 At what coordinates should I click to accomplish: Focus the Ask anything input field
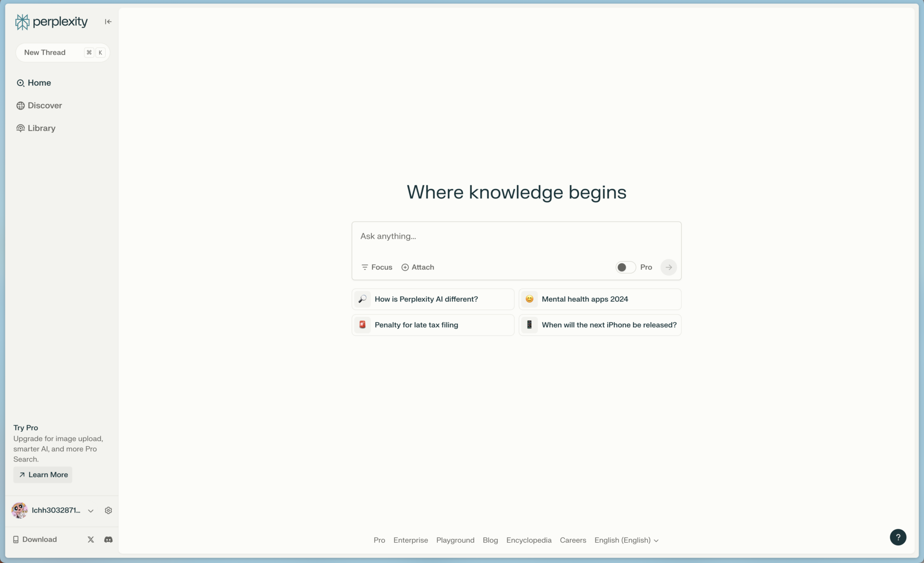click(516, 236)
